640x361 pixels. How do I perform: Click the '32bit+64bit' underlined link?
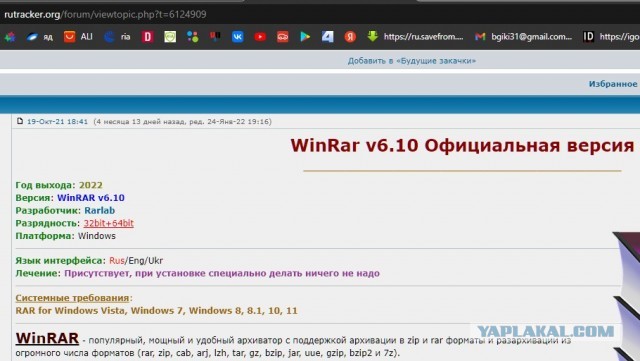point(109,223)
